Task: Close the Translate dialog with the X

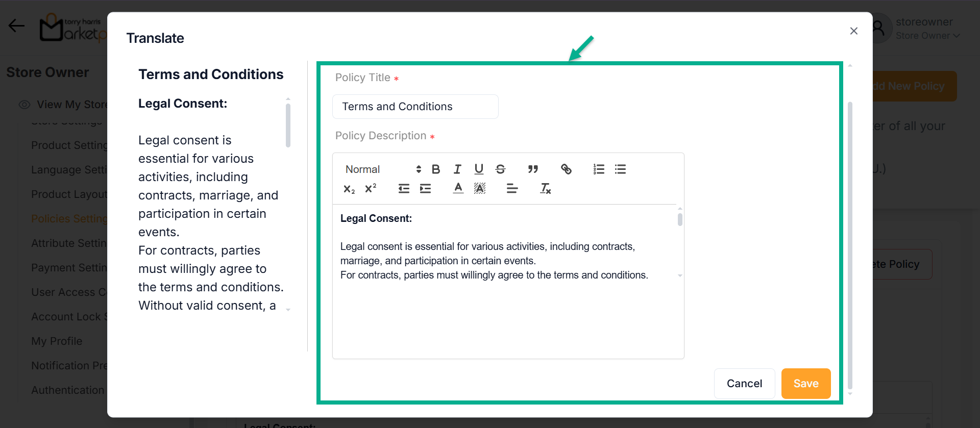Action: coord(853,31)
